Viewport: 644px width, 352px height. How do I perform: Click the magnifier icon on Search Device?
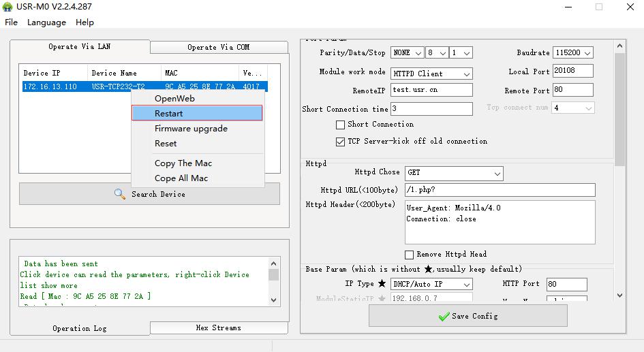click(119, 194)
